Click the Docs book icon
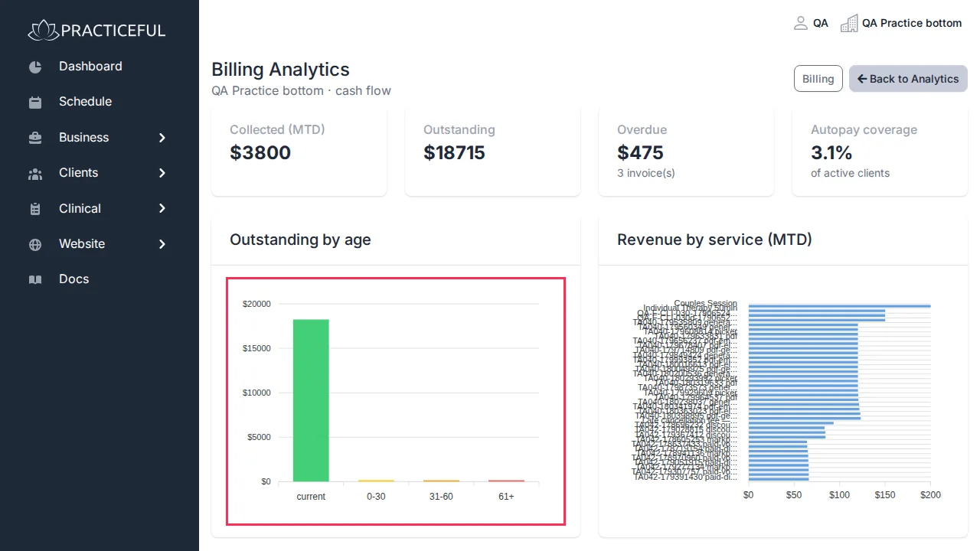 pyautogui.click(x=35, y=279)
